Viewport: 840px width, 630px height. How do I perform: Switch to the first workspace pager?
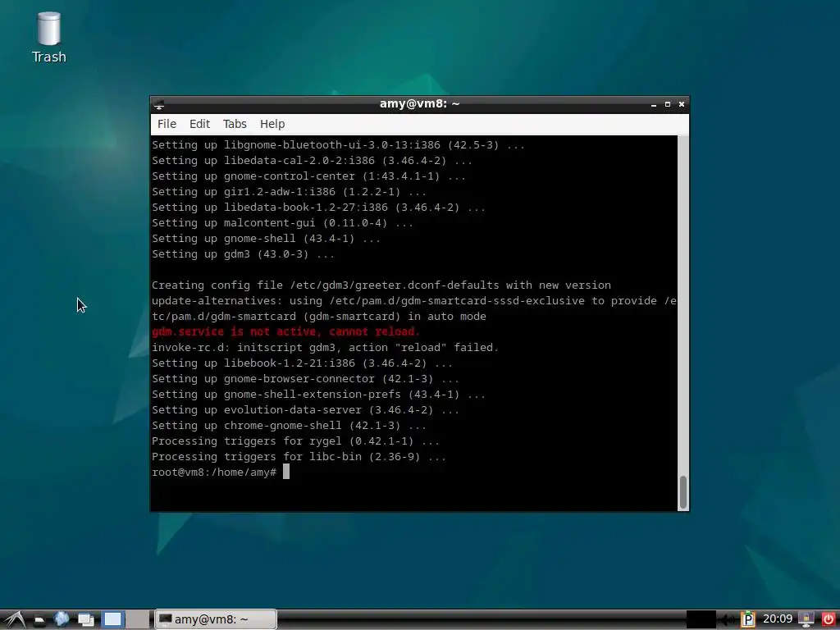pyautogui.click(x=112, y=619)
